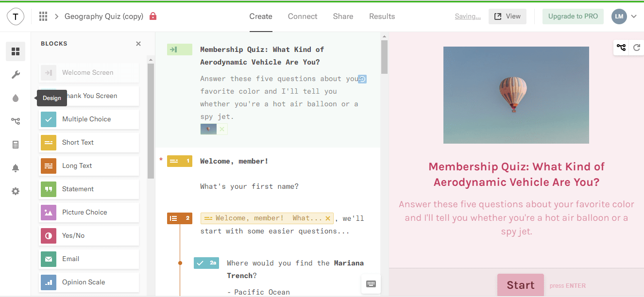
Task: Click the 'Welcome, member!' question heading
Action: (x=234, y=161)
